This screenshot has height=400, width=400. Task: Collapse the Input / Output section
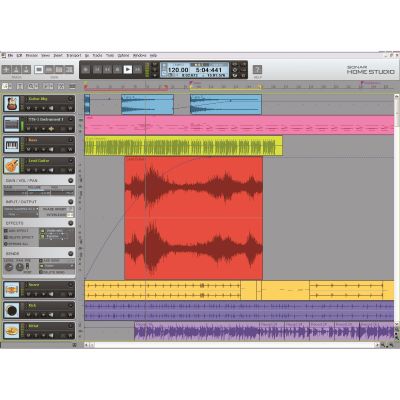pos(71,202)
